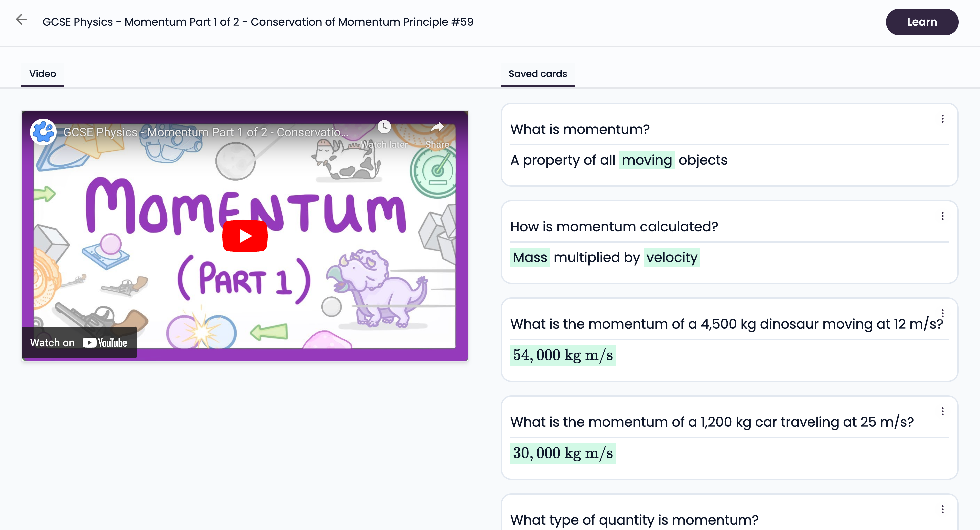Click the 30,000 kg m/s answer badge
This screenshot has width=980, height=530.
(562, 452)
